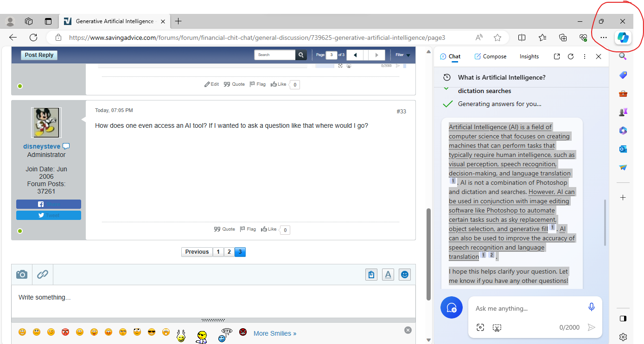Click the Post Reply button
The width and height of the screenshot is (644, 344).
click(x=39, y=55)
